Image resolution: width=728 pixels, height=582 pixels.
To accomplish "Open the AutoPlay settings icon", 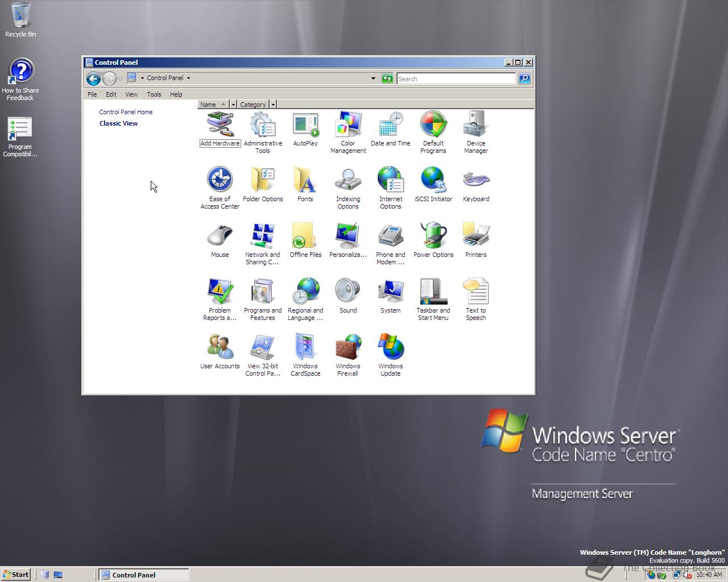I will (305, 130).
